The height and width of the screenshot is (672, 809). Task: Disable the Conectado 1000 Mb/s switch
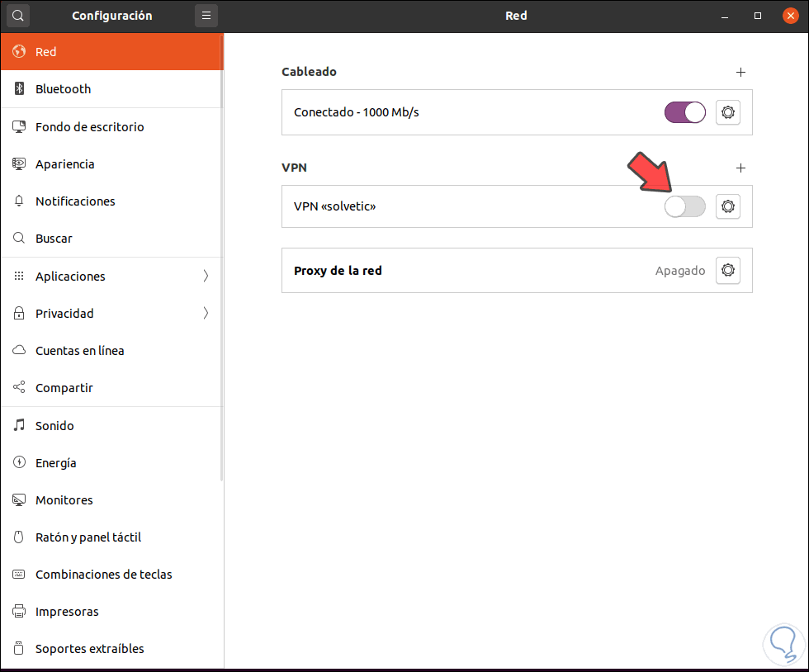point(684,112)
